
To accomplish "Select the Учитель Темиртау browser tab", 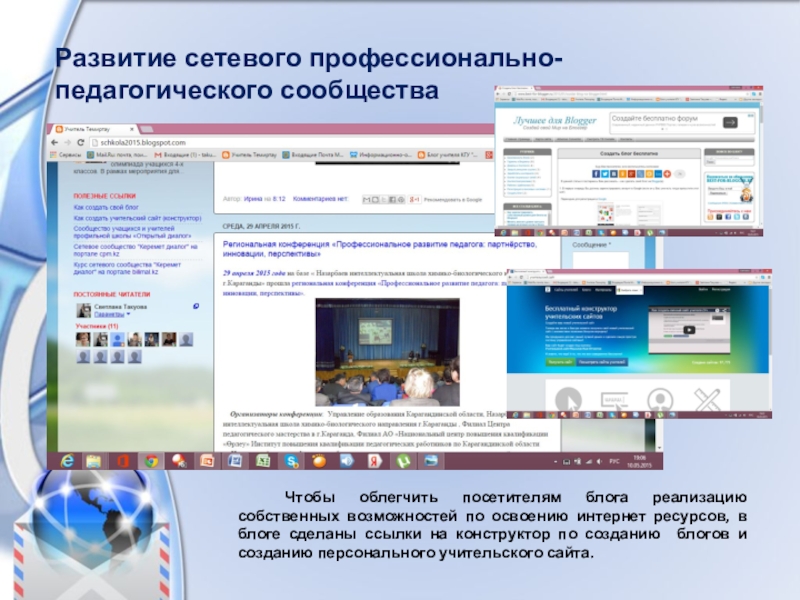I will (95, 129).
